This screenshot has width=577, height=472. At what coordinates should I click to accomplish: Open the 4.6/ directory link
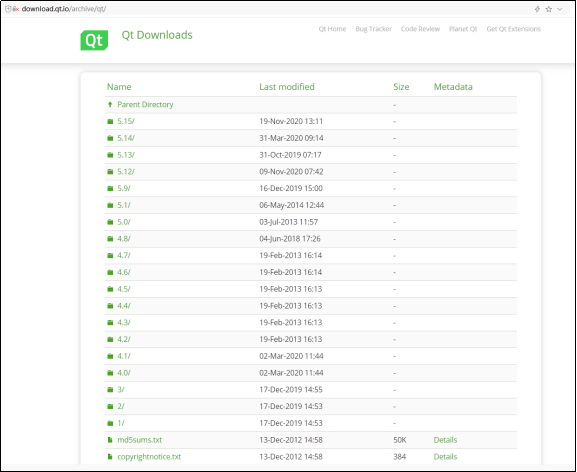click(124, 272)
